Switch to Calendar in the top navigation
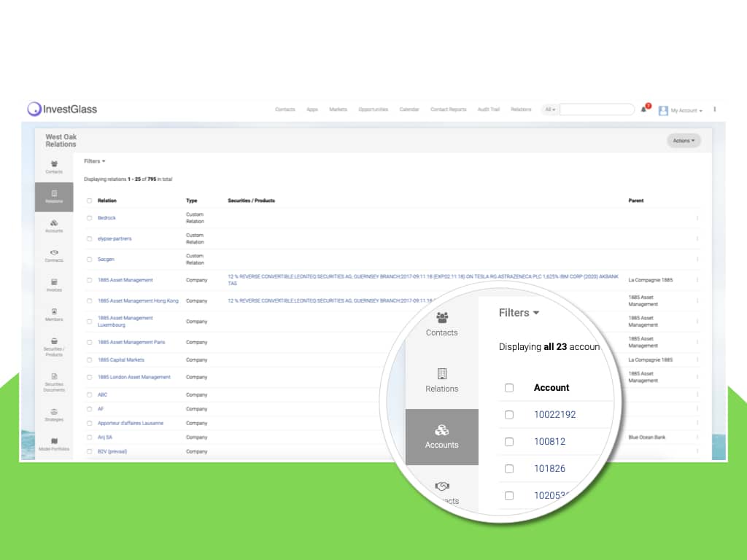Screen dimensions: 747x560 coord(409,109)
